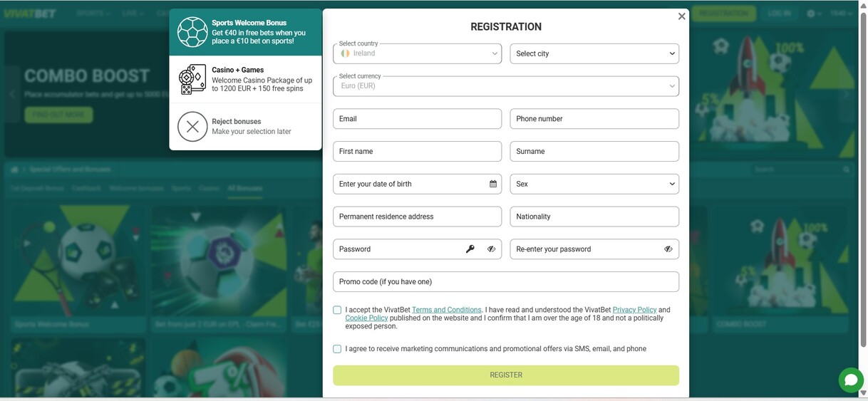Click the Ireland flag icon

click(x=345, y=53)
